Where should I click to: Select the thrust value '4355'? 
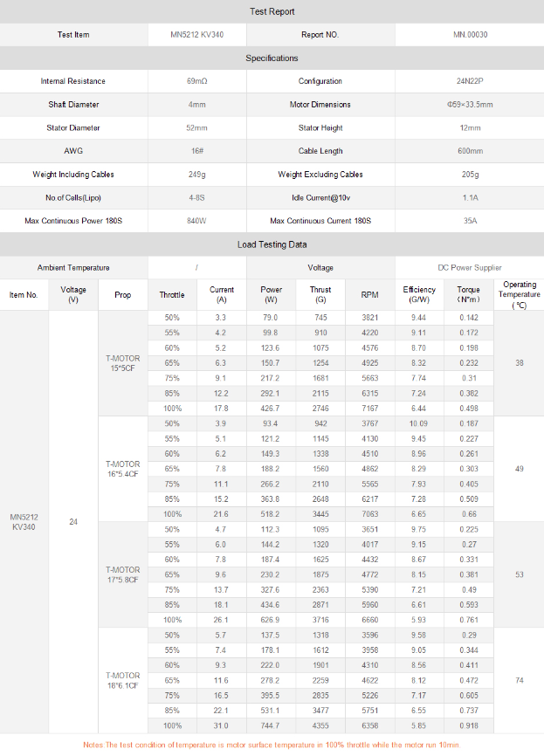point(320,725)
